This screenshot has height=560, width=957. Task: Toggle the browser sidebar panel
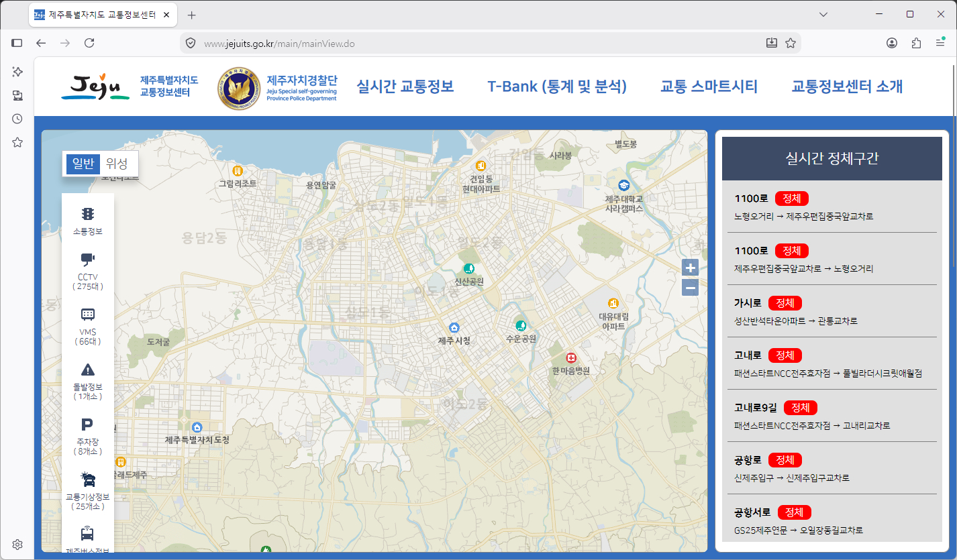(17, 43)
